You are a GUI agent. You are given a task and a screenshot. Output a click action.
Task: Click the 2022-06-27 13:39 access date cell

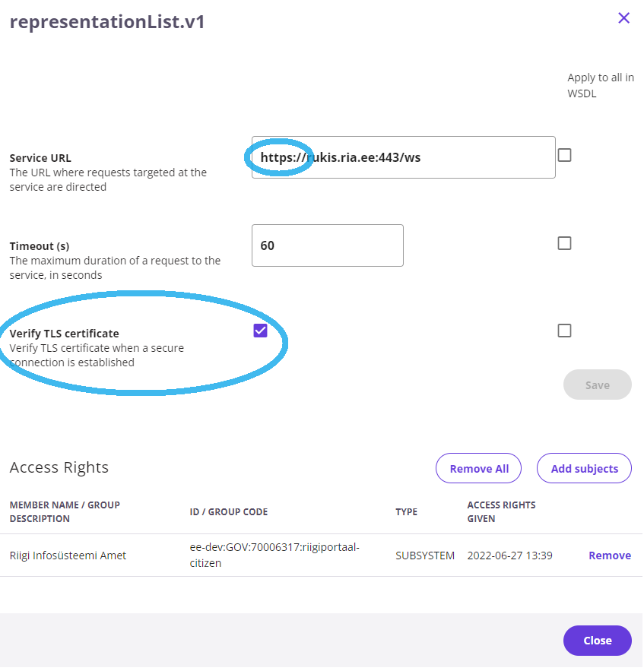[509, 555]
